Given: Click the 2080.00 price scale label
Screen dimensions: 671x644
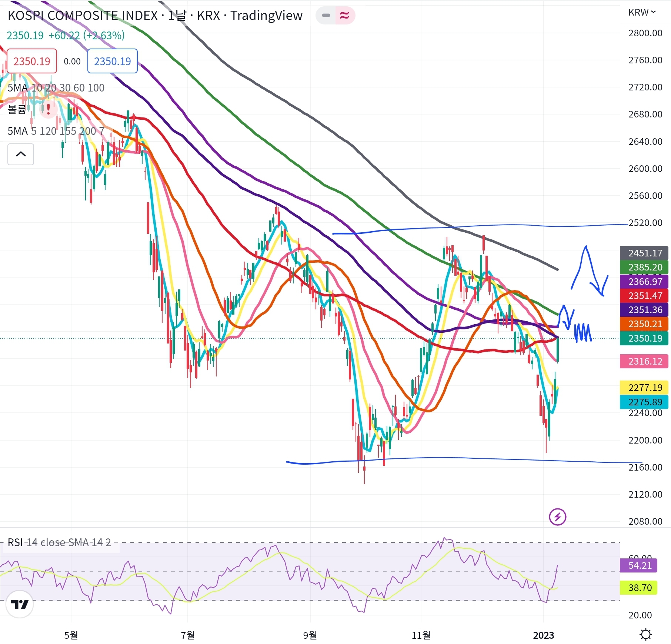Looking at the screenshot, I should [x=645, y=521].
